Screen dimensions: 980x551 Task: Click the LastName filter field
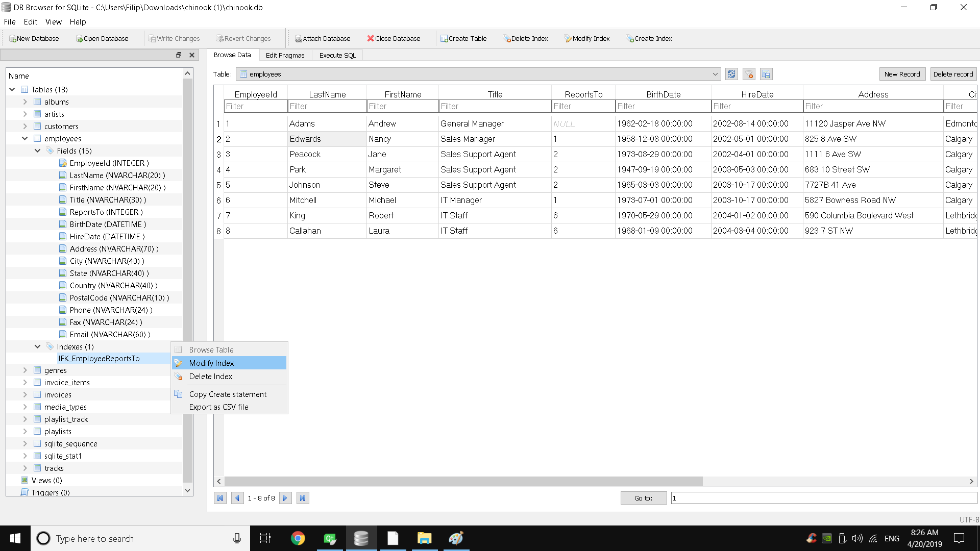click(327, 106)
